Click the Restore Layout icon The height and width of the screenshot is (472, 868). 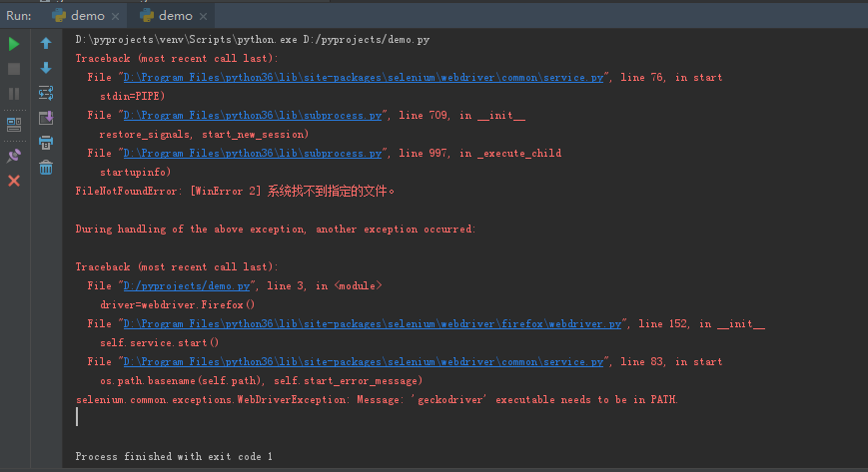point(14,124)
